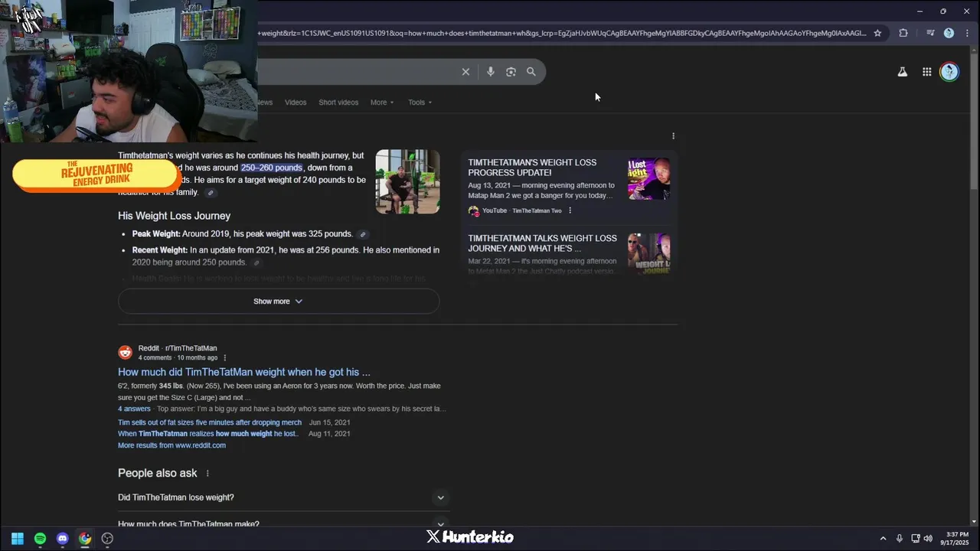
Task: Click the Reddit favicon icon
Action: [x=125, y=353]
